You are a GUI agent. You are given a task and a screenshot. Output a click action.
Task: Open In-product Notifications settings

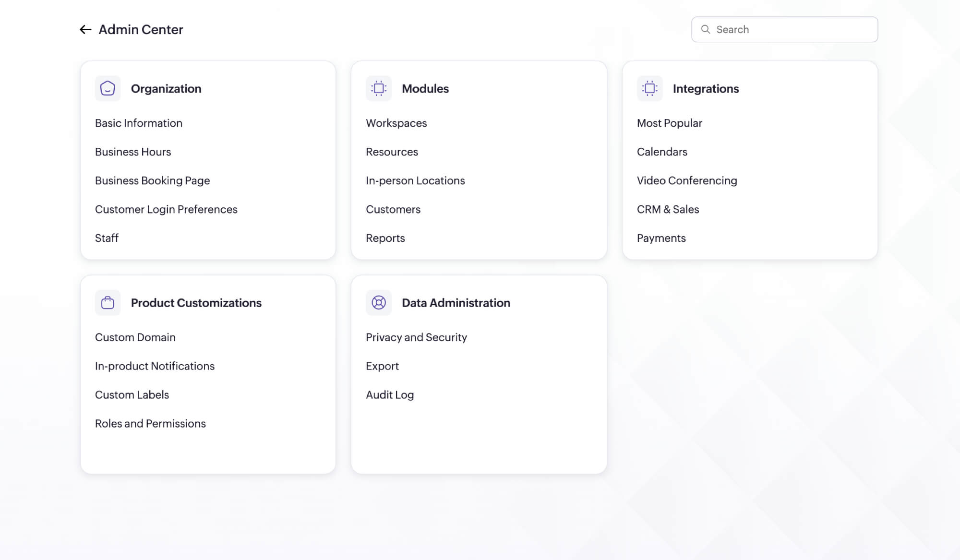(x=155, y=366)
